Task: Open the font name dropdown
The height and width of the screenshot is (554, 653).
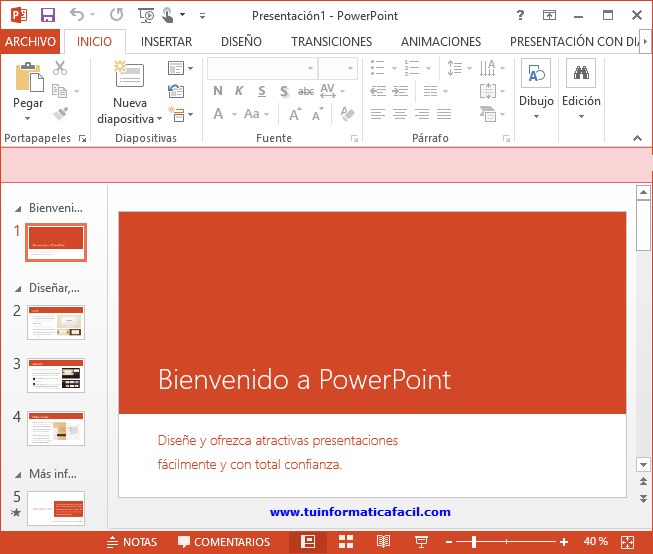Action: point(310,68)
